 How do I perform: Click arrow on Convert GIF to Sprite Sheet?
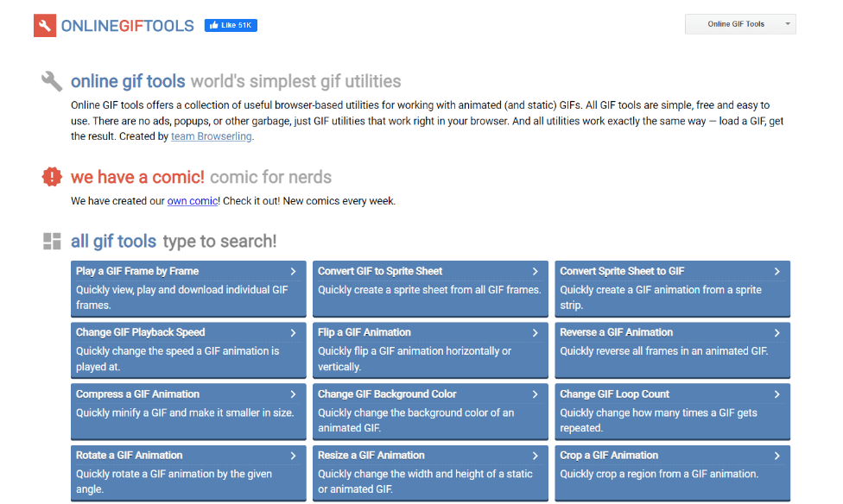tap(535, 271)
